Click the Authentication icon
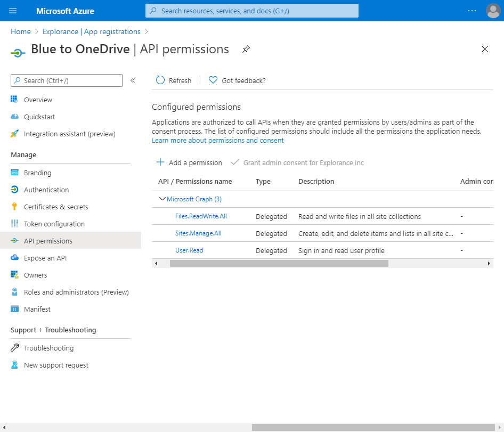Screen dimensions: 504x432 pyautogui.click(x=14, y=189)
